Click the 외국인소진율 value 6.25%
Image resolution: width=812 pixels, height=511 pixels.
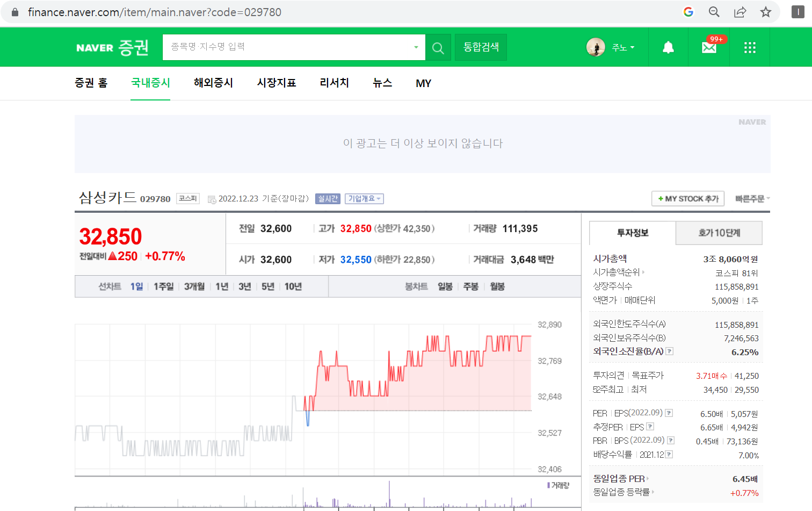(x=745, y=352)
